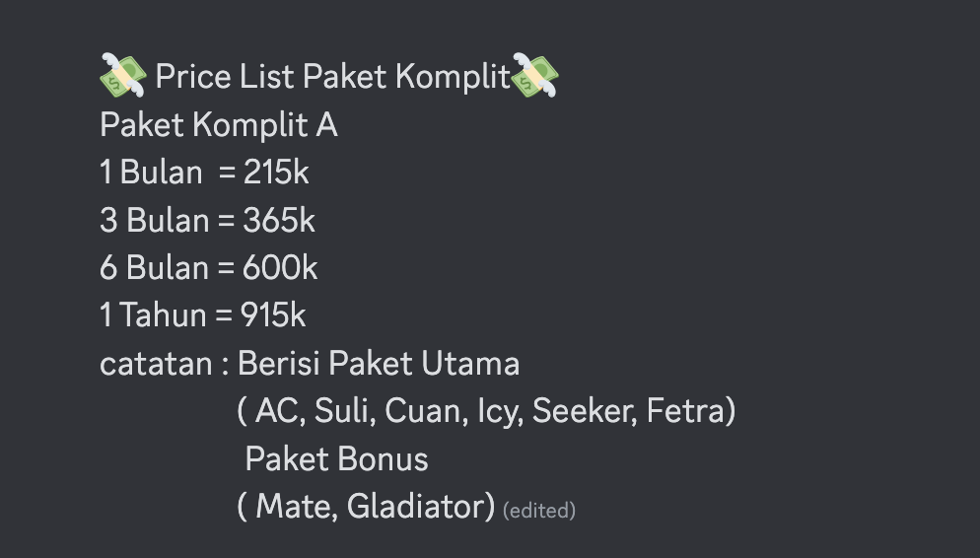Click the 600k price value
The width and height of the screenshot is (980, 558).
[x=280, y=267]
